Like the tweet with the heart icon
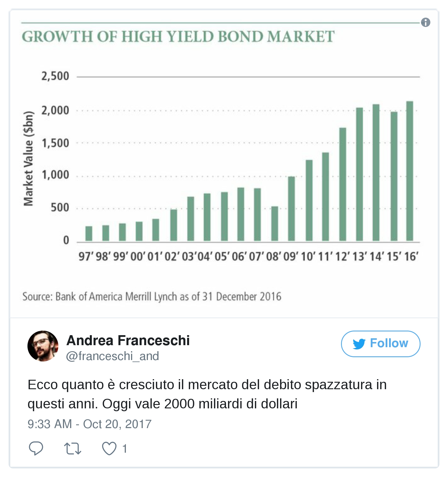This screenshot has width=448, height=477. pyautogui.click(x=109, y=448)
